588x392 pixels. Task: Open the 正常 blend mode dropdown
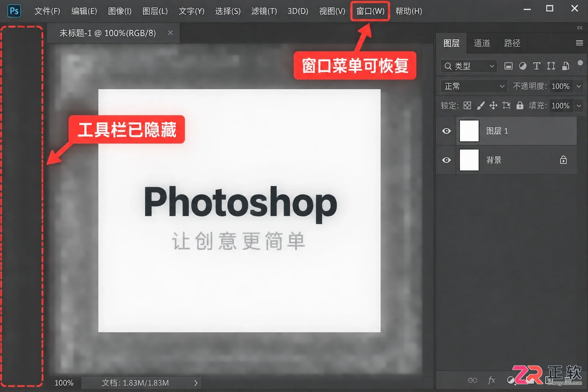click(x=474, y=86)
